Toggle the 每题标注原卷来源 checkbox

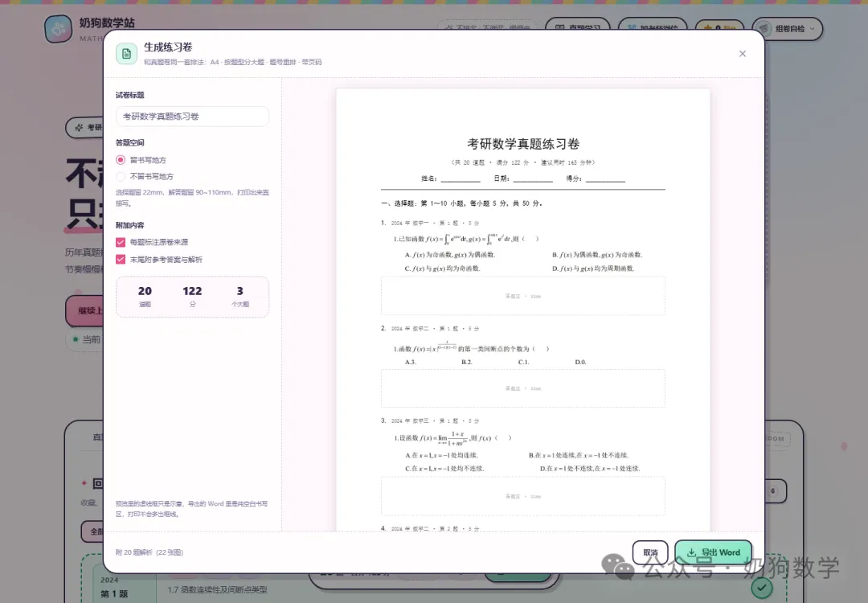121,242
